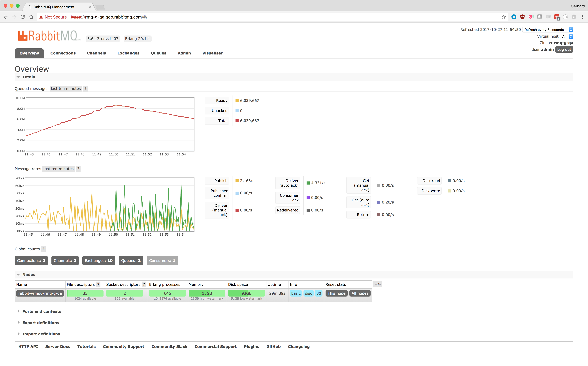Click the Exchanges: 10 count button
The width and height of the screenshot is (588, 366).
click(x=99, y=260)
